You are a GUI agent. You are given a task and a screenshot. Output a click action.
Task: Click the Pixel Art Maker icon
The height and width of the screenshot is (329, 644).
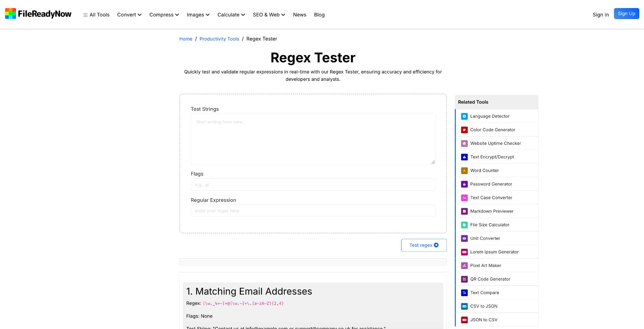464,266
